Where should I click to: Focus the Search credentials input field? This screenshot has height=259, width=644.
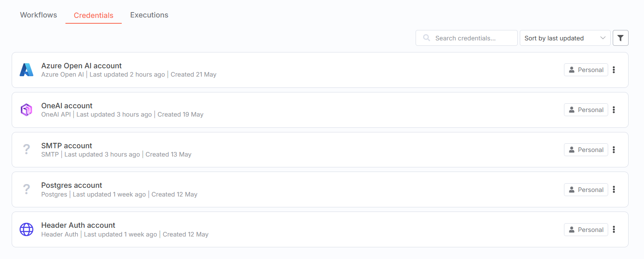[466, 38]
